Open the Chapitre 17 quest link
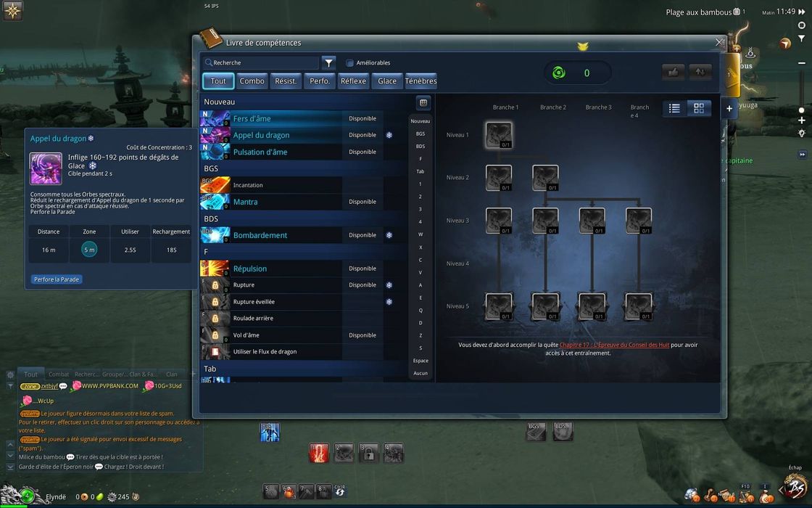The height and width of the screenshot is (508, 812). click(x=614, y=345)
